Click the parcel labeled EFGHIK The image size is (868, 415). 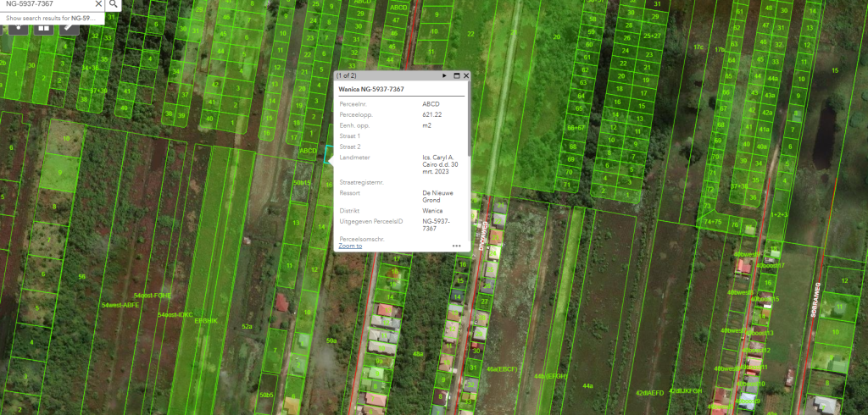(206, 321)
